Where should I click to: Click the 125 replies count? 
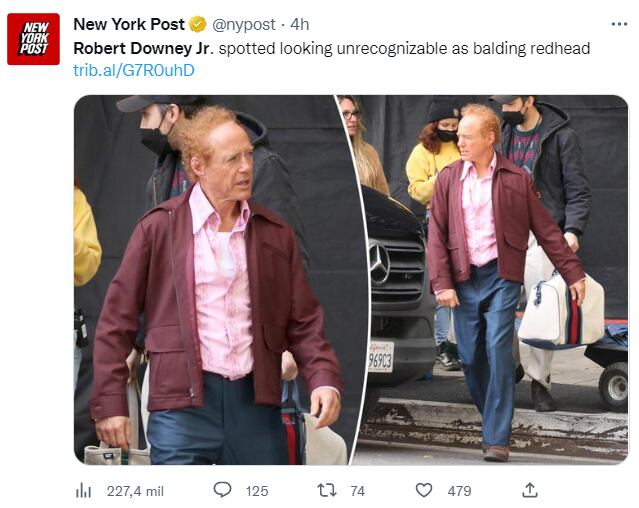(257, 491)
